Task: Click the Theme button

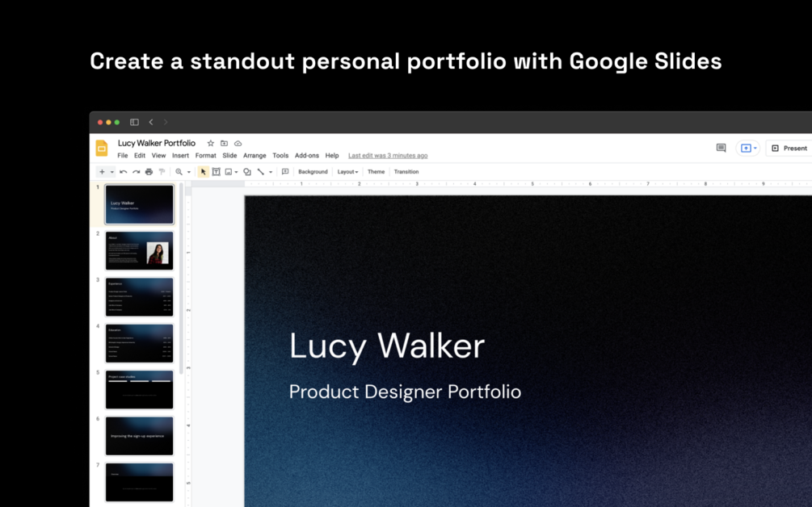Action: 376,172
